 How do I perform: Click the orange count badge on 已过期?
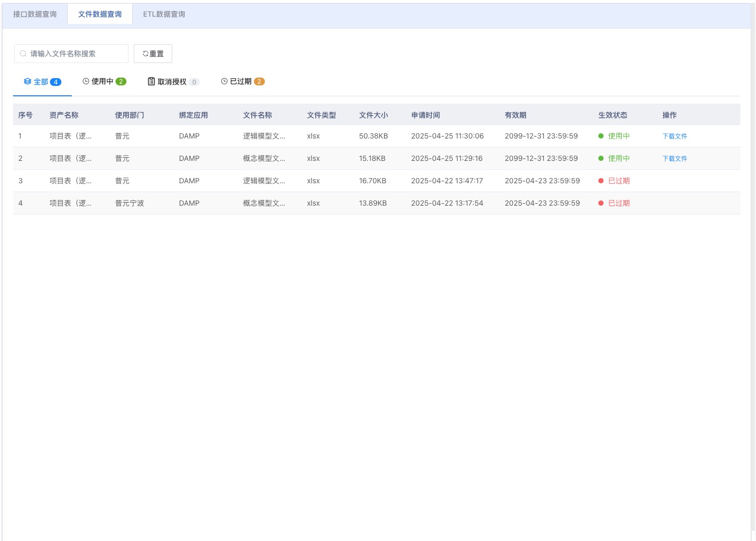[x=259, y=81]
